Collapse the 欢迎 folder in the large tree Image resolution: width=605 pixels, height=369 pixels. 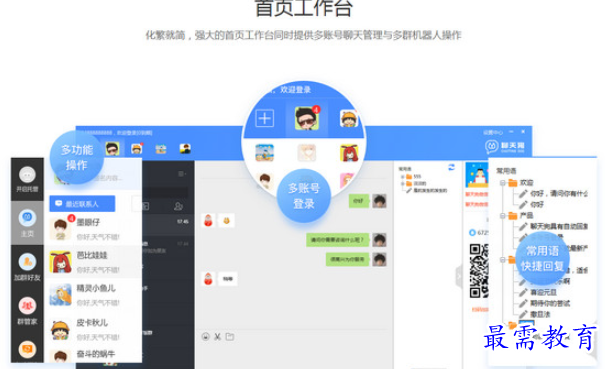coord(503,183)
